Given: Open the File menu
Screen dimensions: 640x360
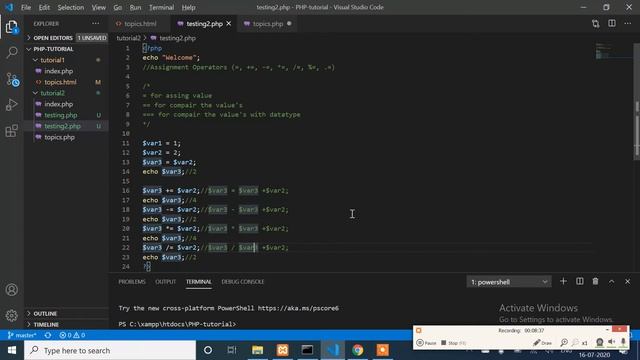Looking at the screenshot, I should click(26, 7).
